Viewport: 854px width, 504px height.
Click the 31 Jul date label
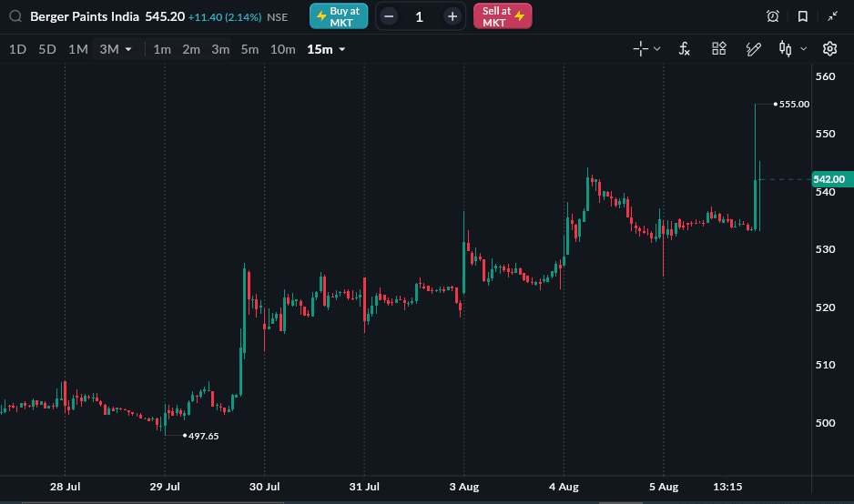pos(364,487)
